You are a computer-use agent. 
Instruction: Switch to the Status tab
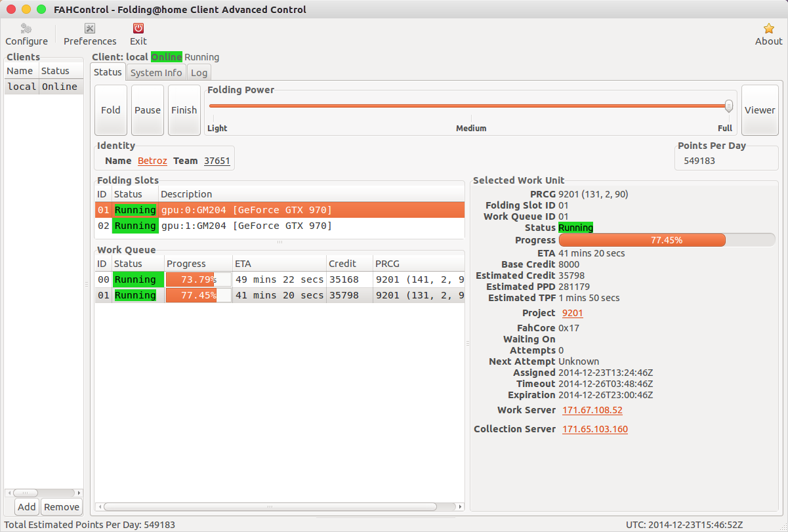tap(108, 72)
